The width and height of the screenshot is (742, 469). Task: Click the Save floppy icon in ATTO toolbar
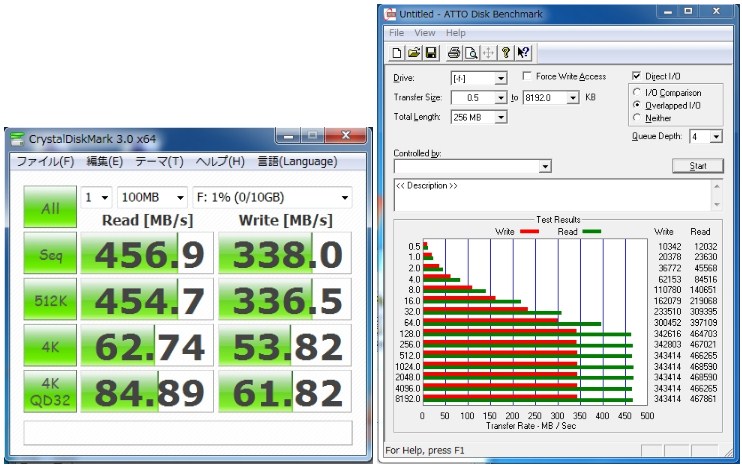[x=431, y=53]
